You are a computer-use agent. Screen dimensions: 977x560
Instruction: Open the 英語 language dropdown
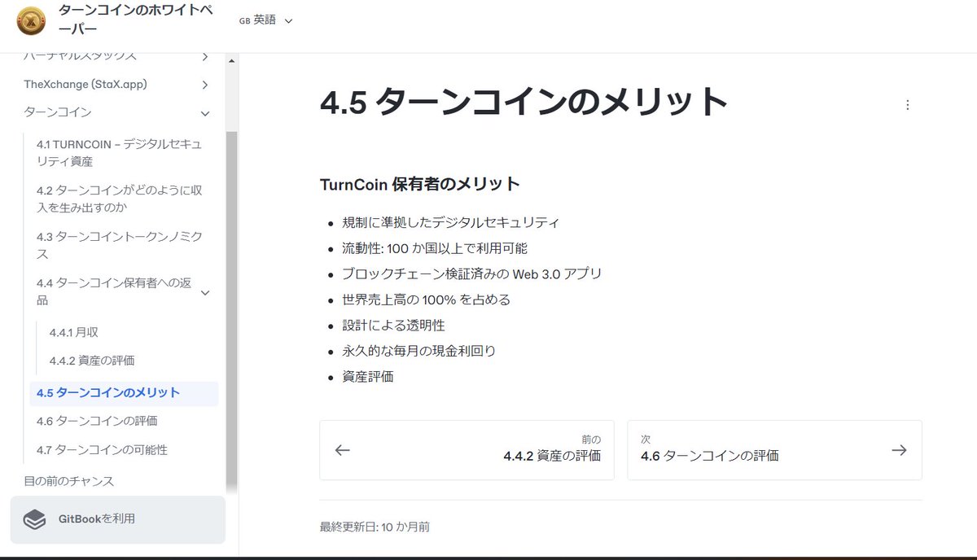tap(265, 20)
